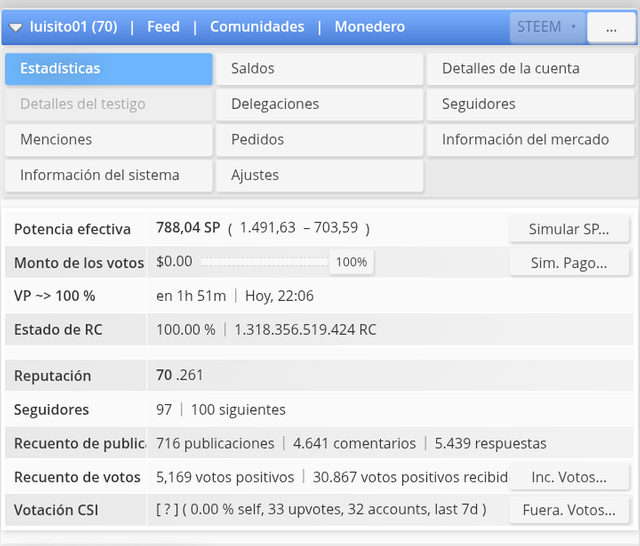Click the '716 publicaciones' count
This screenshot has width=640, height=546.
coord(215,443)
